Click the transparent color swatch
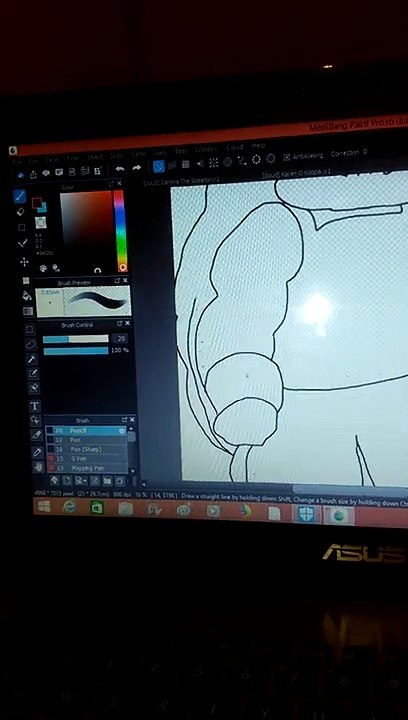This screenshot has width=408, height=720. click(x=40, y=223)
